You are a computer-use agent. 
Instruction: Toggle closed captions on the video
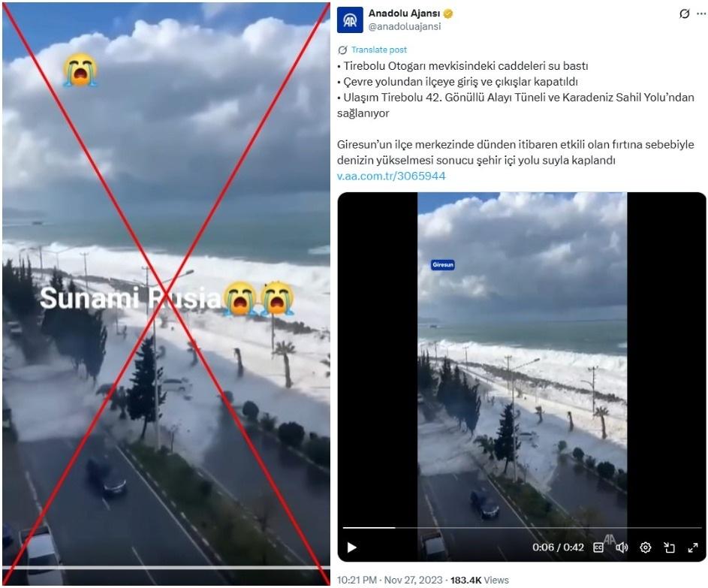(598, 547)
